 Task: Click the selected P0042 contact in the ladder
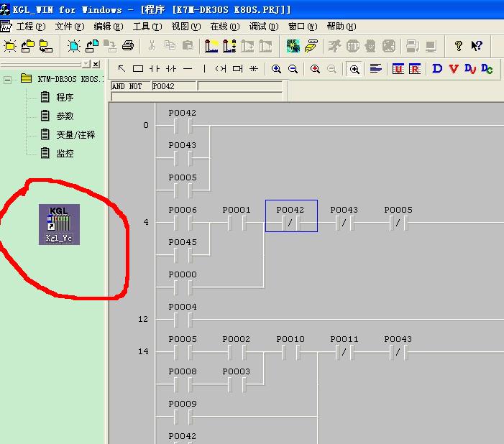coord(291,223)
